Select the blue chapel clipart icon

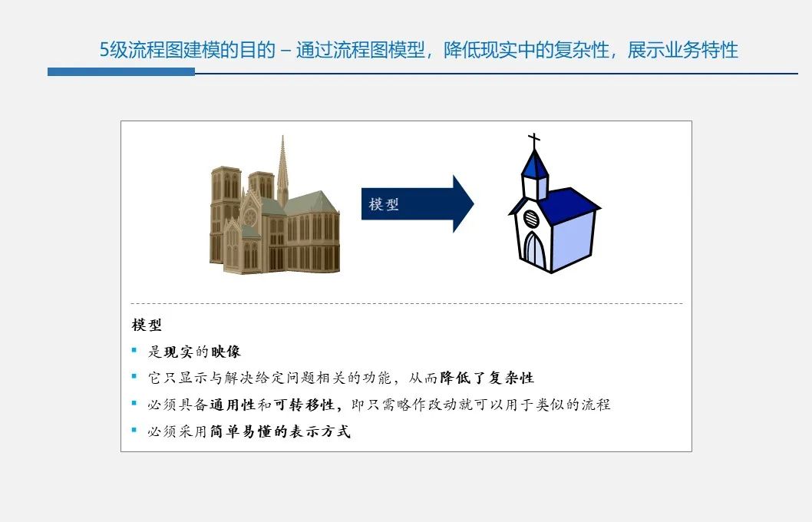[x=554, y=203]
